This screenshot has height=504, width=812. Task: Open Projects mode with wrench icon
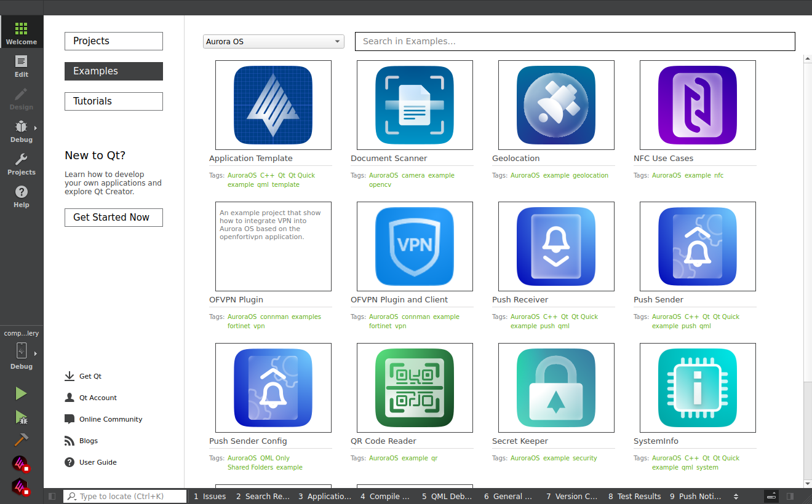(22, 164)
